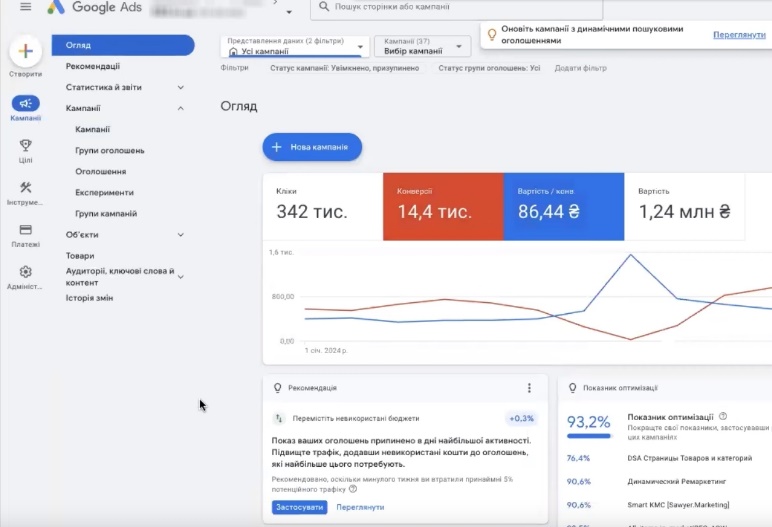The width and height of the screenshot is (772, 527).
Task: Click the help icon beside Показник оптимізації
Action: pos(723,416)
